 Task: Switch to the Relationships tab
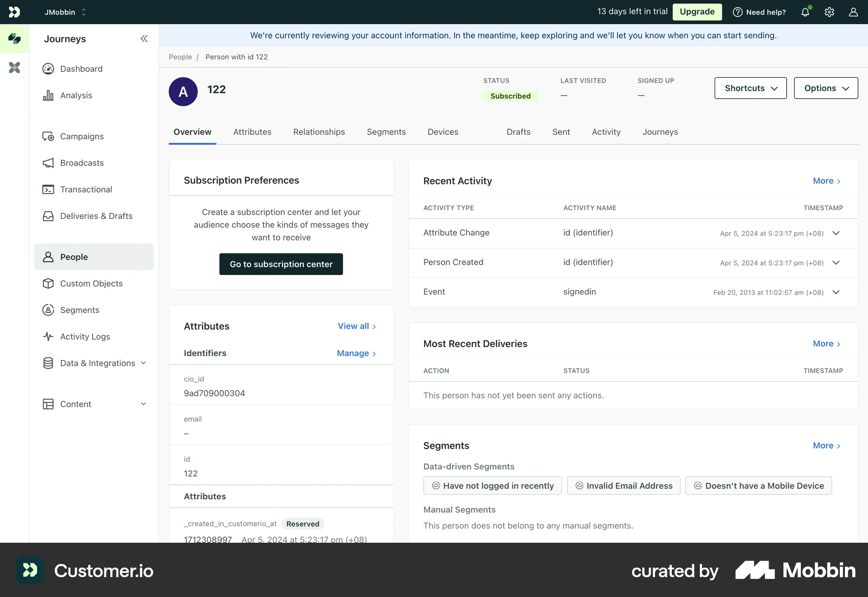(319, 132)
